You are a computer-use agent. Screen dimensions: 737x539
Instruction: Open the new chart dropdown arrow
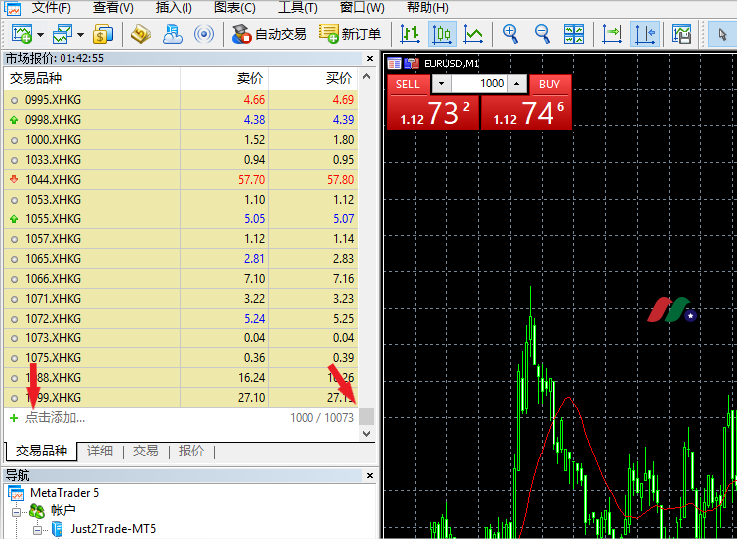pos(40,34)
